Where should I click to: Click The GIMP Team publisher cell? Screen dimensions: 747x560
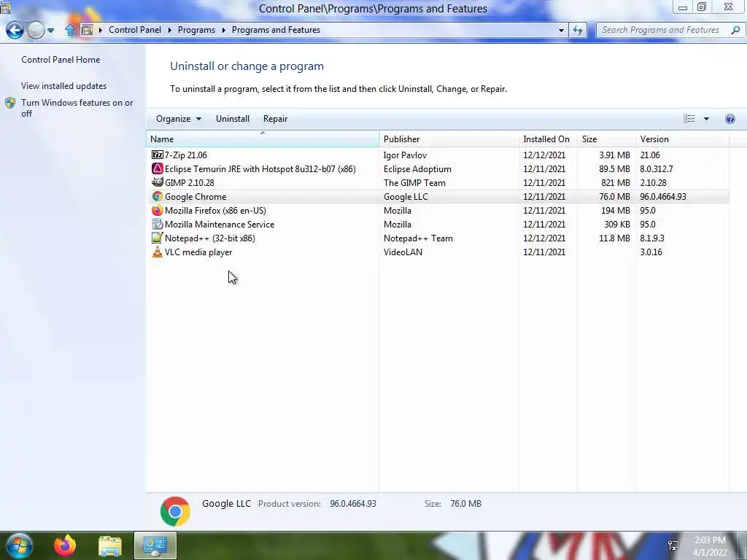pos(414,182)
